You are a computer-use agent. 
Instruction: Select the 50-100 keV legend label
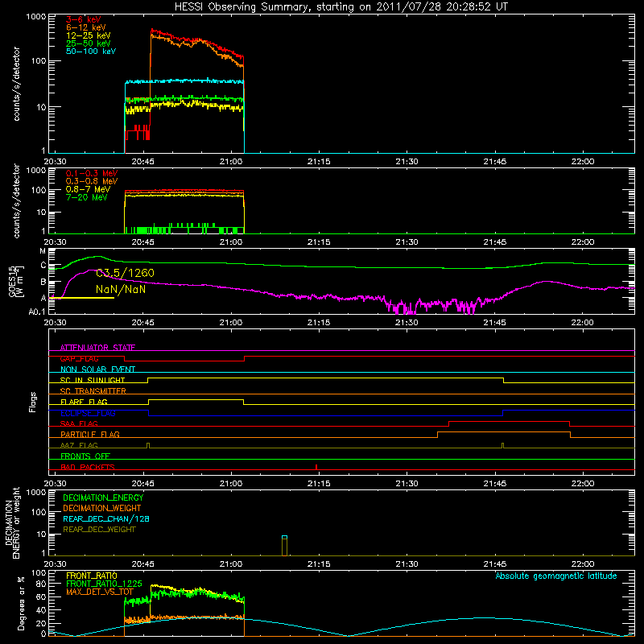click(x=91, y=52)
